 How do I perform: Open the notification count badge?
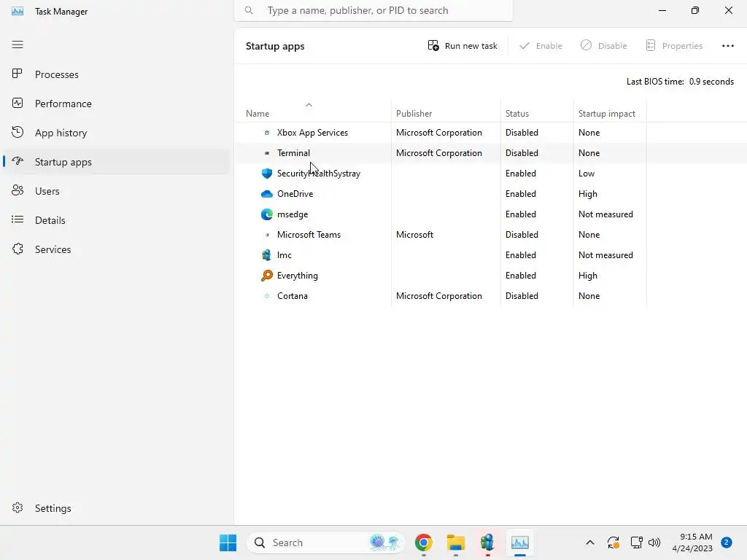click(727, 542)
